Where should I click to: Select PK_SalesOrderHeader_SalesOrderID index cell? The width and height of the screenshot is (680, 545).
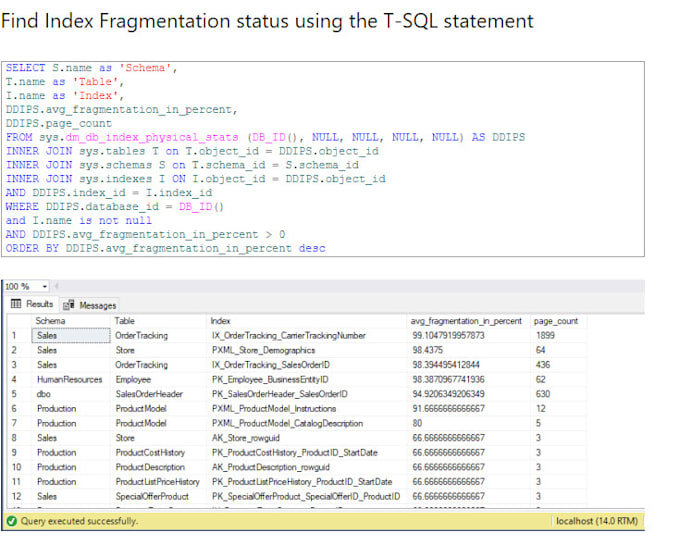(x=280, y=394)
